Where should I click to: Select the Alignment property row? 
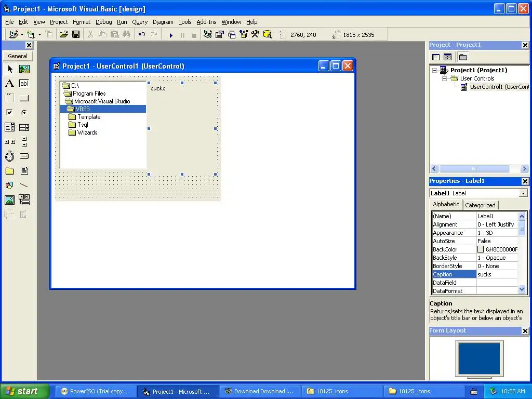click(475, 224)
